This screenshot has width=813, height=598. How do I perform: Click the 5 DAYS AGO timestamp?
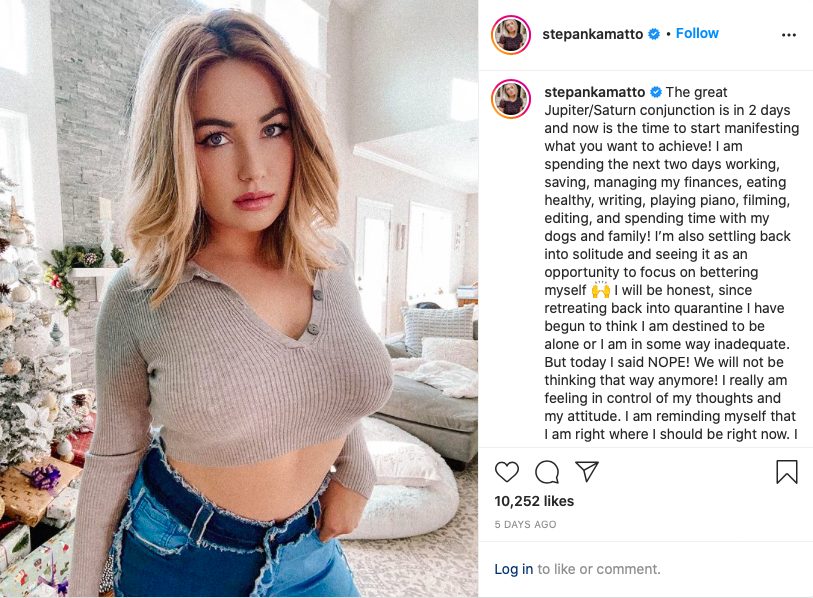(525, 524)
